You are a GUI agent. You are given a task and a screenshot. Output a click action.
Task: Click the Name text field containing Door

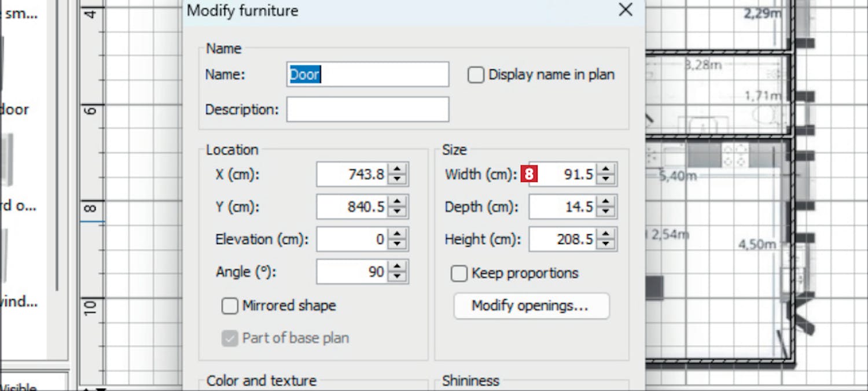pos(367,75)
